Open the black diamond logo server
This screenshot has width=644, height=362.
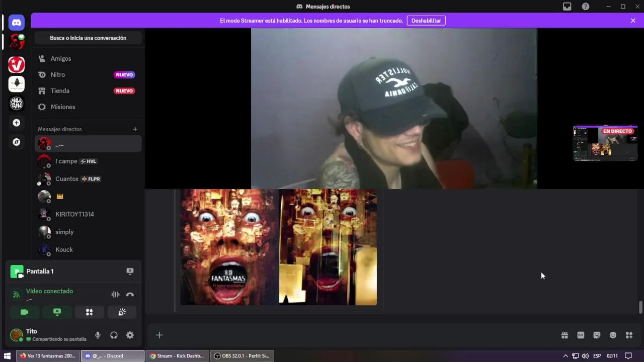click(17, 84)
